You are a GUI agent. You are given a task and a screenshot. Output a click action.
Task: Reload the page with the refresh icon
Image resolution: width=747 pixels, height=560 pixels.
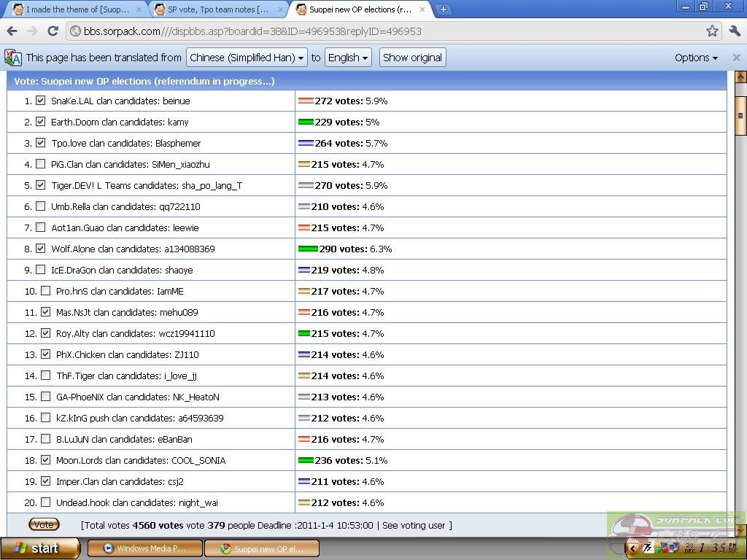click(53, 31)
